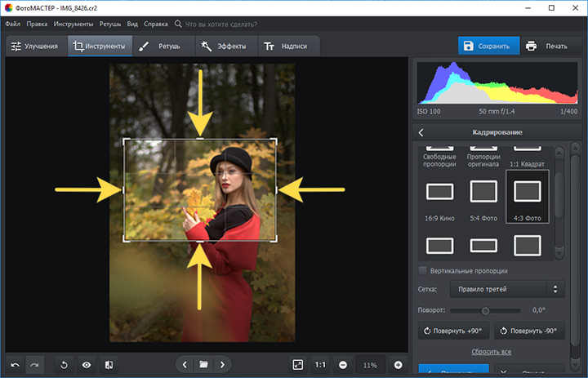Click the Сохранить button
588x378 pixels.
488,46
